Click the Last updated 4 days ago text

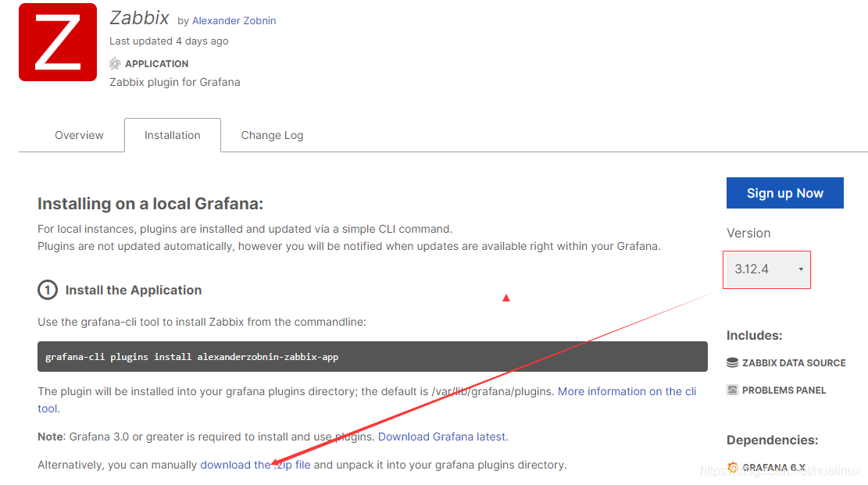click(x=169, y=41)
